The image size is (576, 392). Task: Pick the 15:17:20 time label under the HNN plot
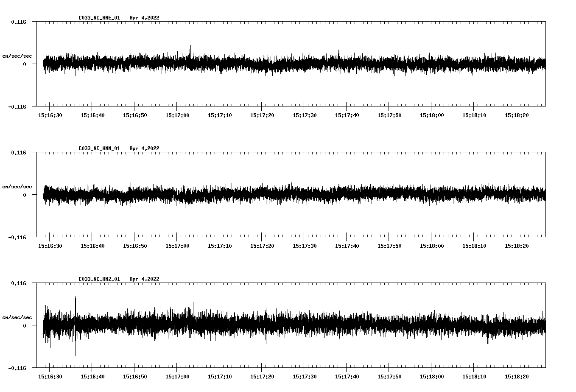(x=262, y=246)
